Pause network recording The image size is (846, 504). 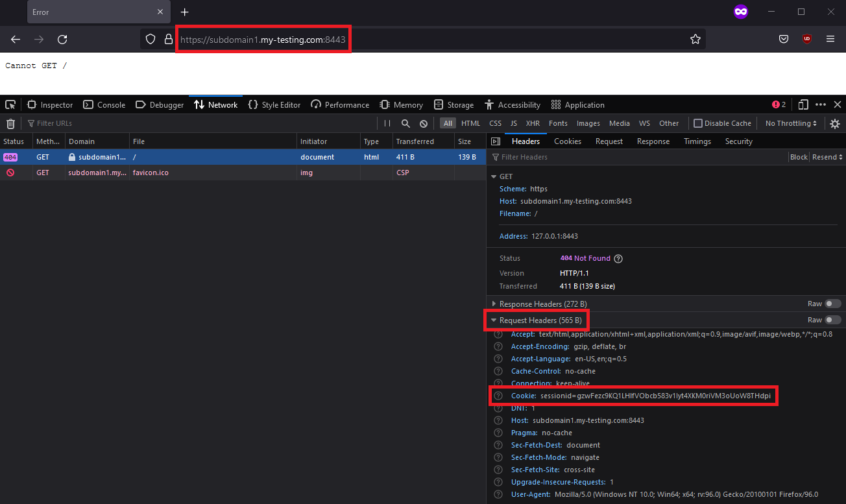pyautogui.click(x=387, y=123)
